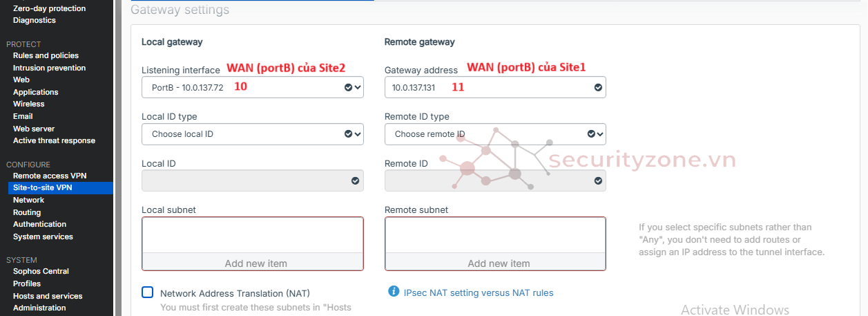
Task: Click the Local subnet list box
Action: pyautogui.click(x=252, y=235)
